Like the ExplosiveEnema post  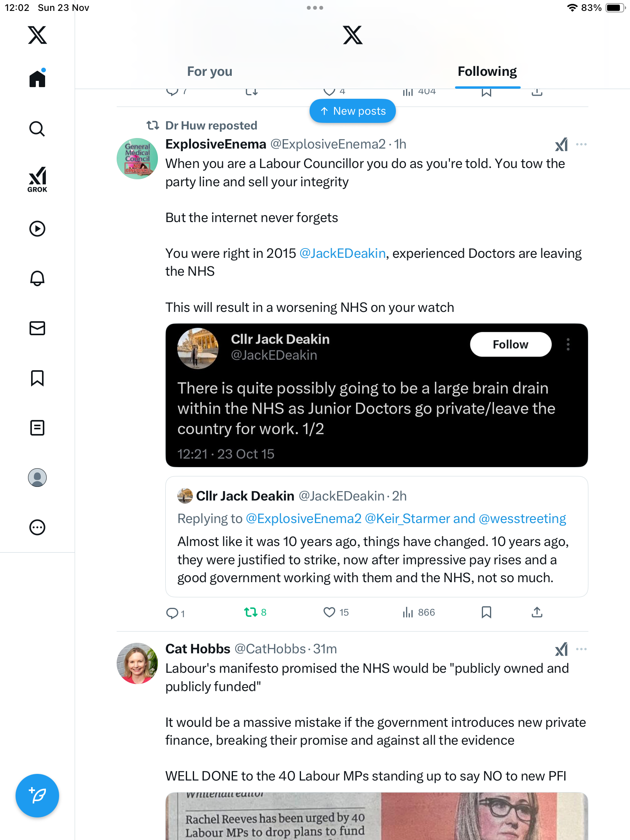(329, 612)
